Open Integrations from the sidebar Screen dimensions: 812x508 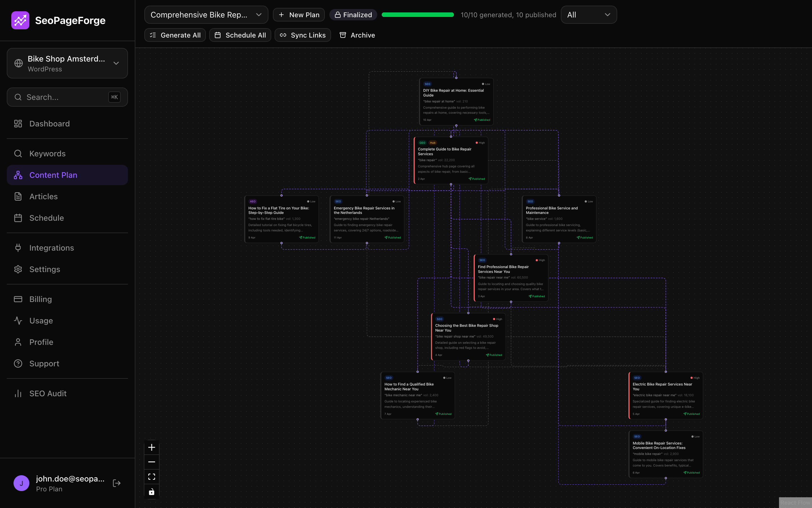pos(67,248)
